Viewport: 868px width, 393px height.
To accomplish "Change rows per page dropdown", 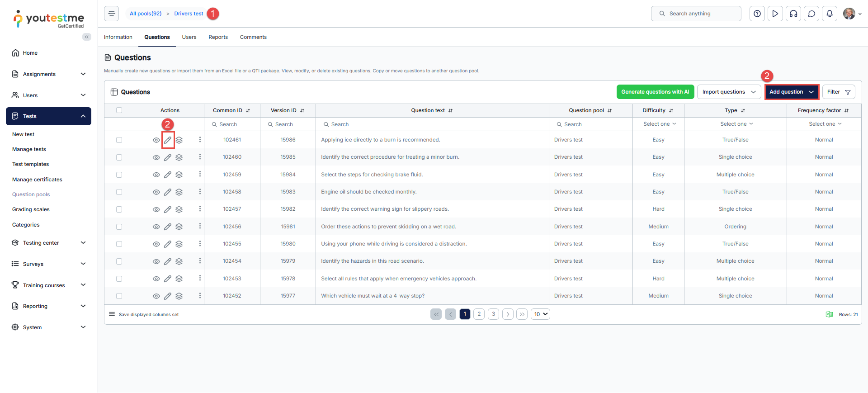I will point(540,314).
